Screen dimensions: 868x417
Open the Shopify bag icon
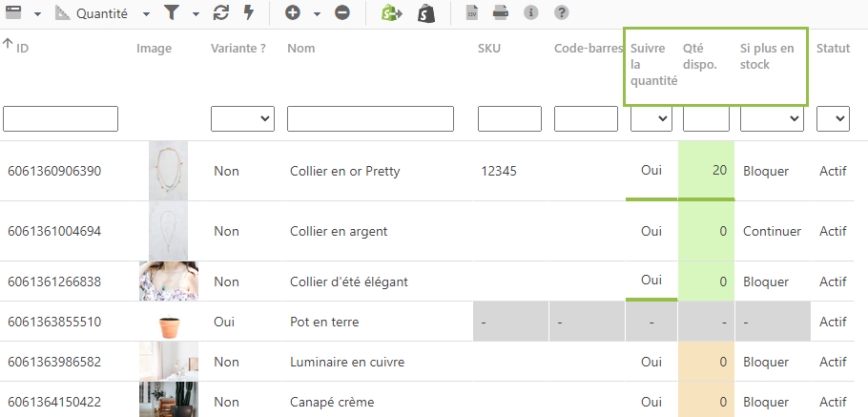[x=426, y=13]
